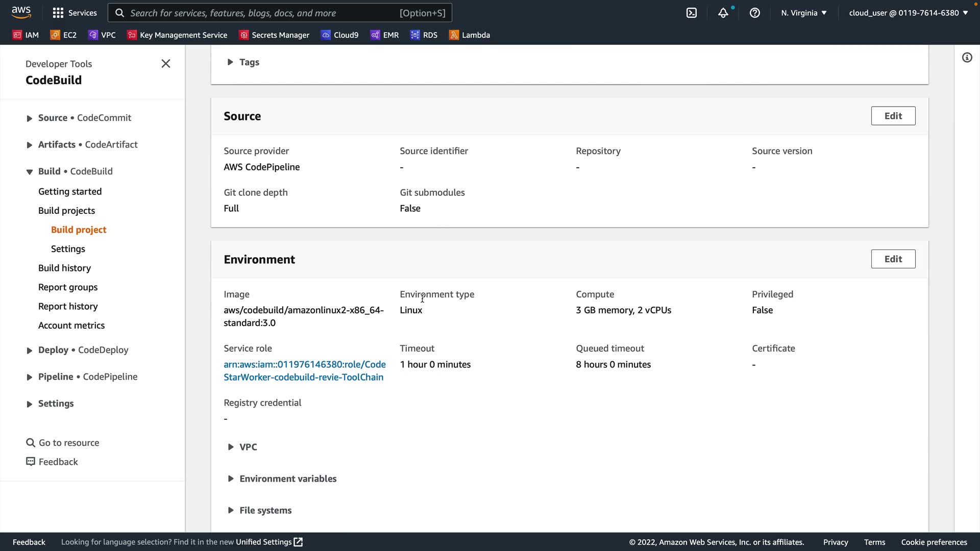Open the notifications bell
This screenshot has width=980, height=551.
pos(723,13)
